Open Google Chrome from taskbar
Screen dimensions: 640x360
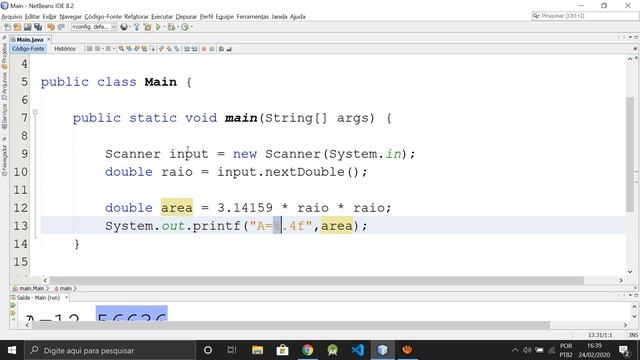[x=307, y=350]
